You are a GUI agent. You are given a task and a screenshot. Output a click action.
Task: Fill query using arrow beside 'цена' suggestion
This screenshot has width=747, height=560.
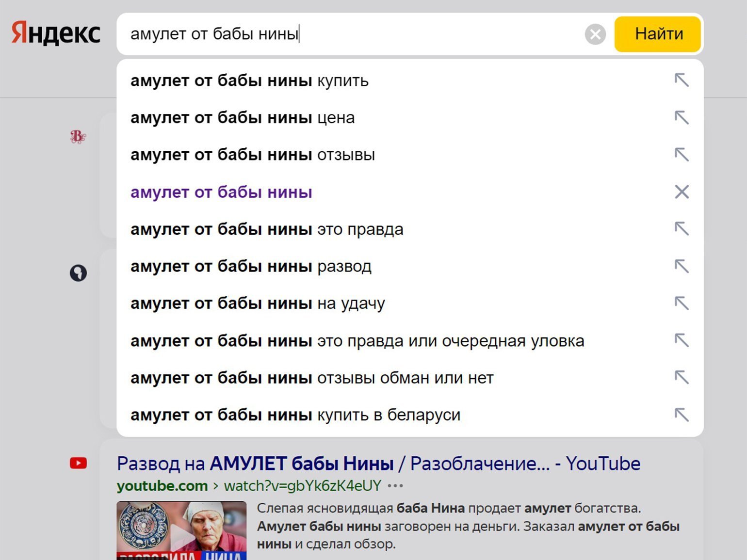pyautogui.click(x=682, y=117)
